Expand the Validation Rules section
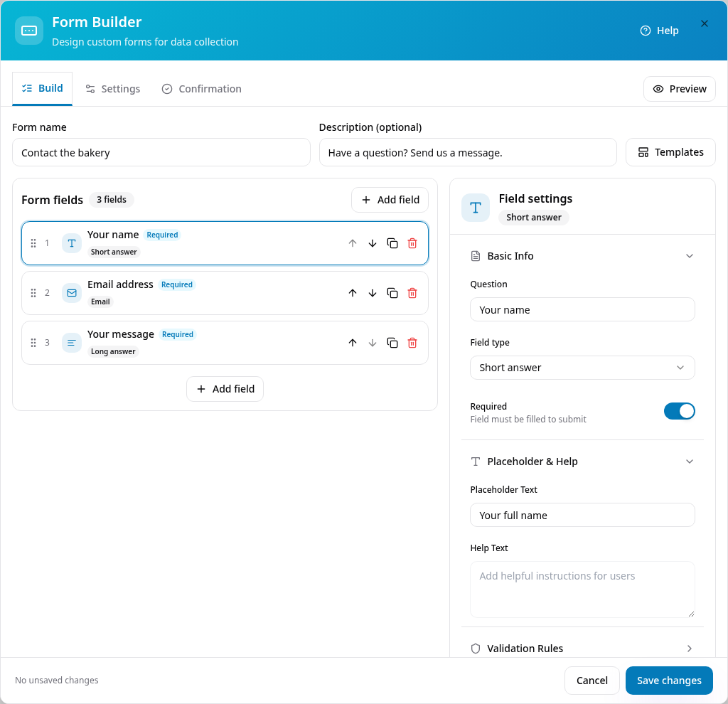The height and width of the screenshot is (704, 728). pos(582,649)
